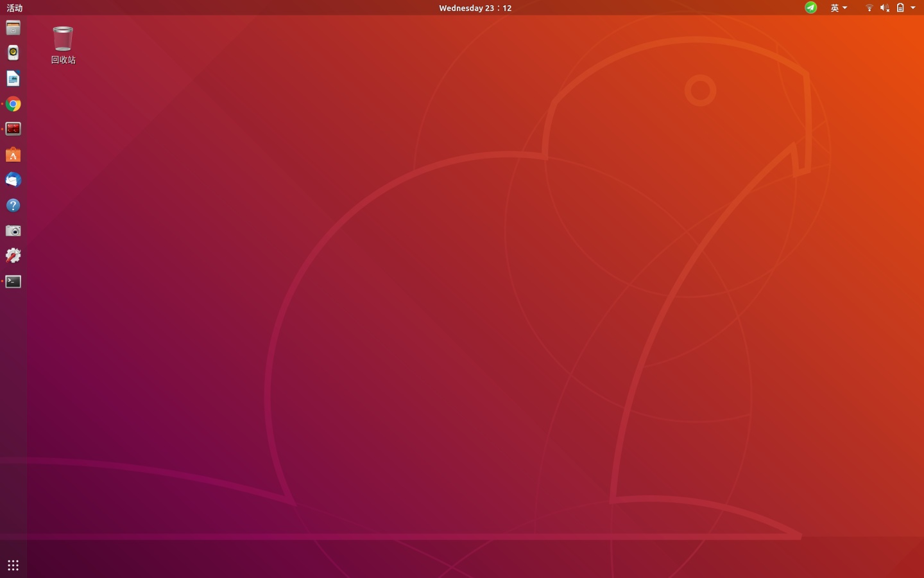Viewport: 924px width, 578px height.
Task: Open the Help question-mark icon
Action: point(13,206)
